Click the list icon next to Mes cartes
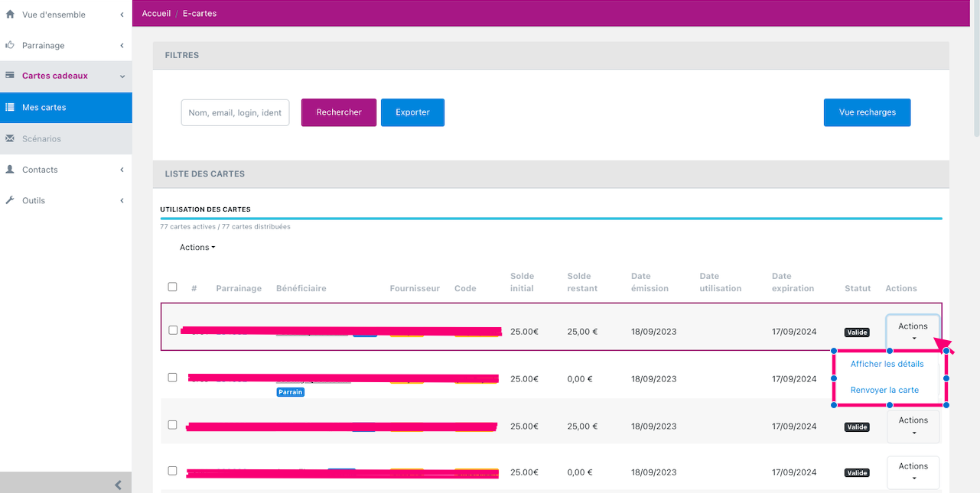The image size is (980, 493). pyautogui.click(x=10, y=108)
